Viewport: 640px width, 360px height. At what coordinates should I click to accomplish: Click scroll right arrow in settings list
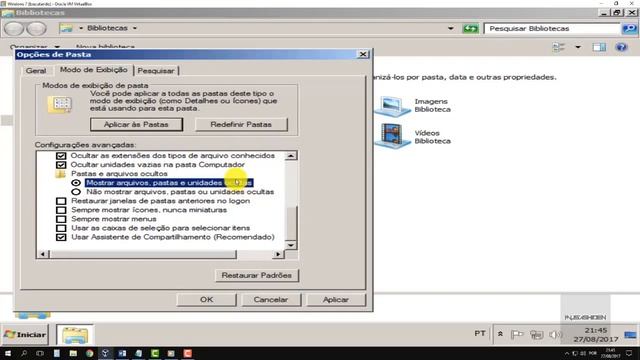coord(278,254)
